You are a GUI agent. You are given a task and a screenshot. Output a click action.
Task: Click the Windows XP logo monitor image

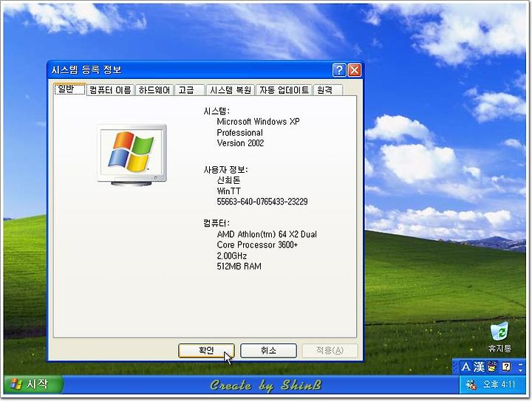click(132, 155)
